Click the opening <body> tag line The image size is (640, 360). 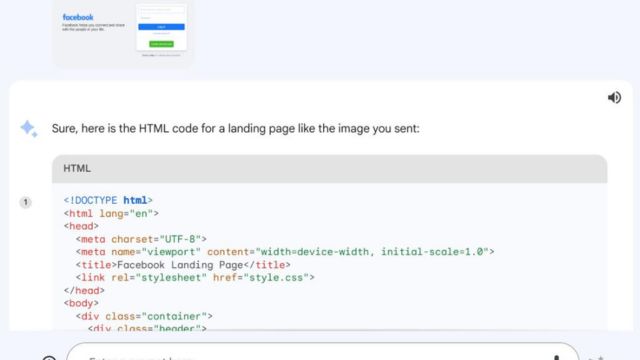click(81, 303)
